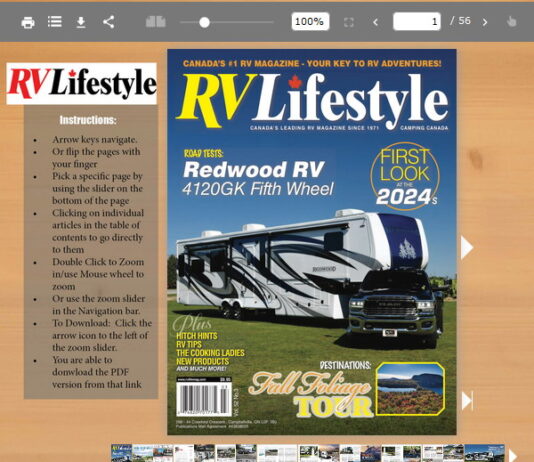Click the 100% zoom level field

(x=310, y=21)
